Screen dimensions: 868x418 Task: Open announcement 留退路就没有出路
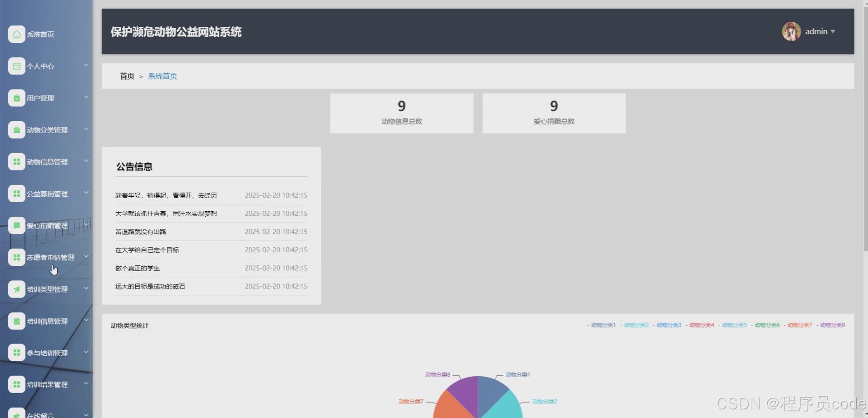click(141, 232)
